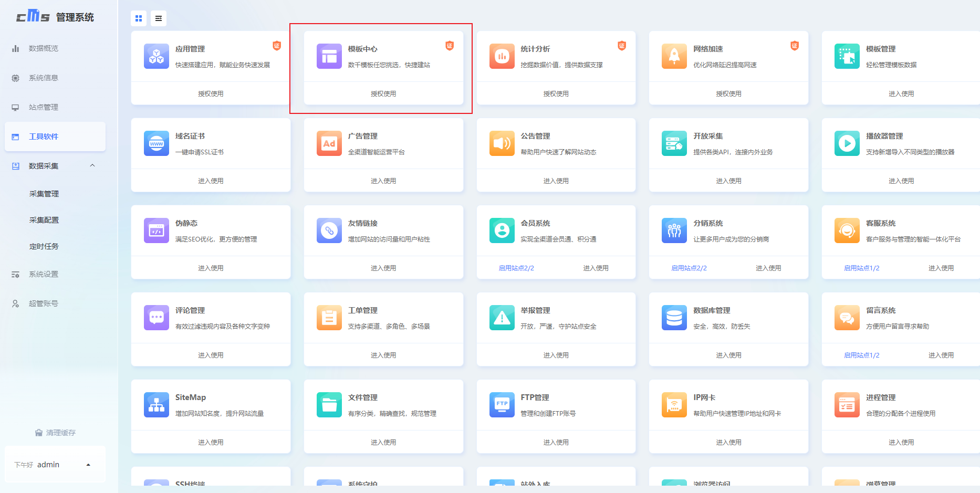Open 数据概览 in the sidebar

coord(55,48)
